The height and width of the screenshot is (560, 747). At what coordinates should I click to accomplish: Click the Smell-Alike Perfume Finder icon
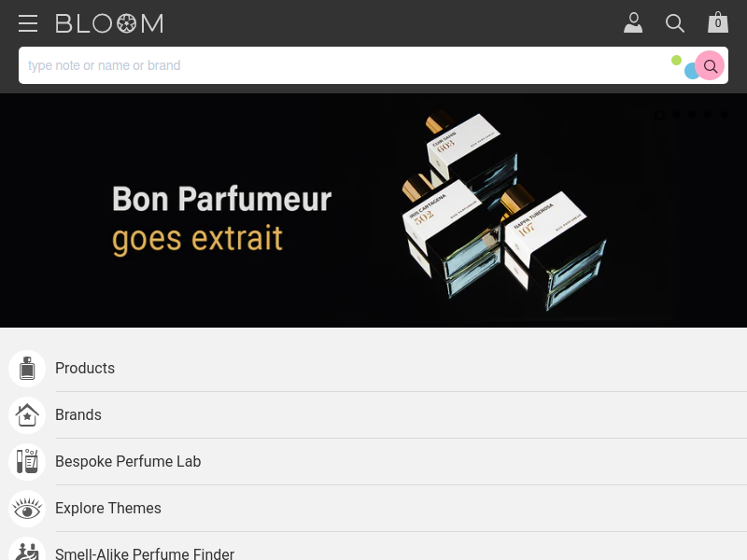pyautogui.click(x=27, y=550)
